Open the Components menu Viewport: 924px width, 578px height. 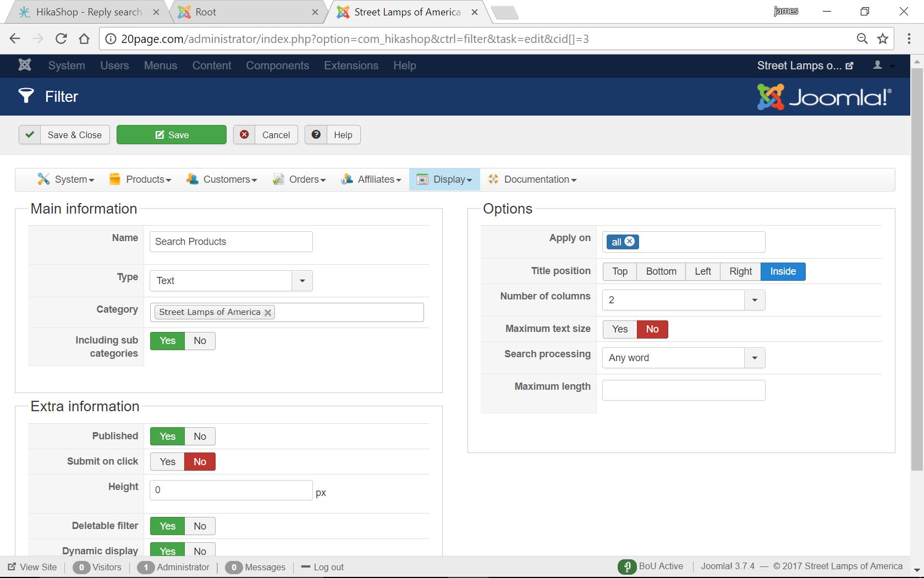[x=277, y=66]
